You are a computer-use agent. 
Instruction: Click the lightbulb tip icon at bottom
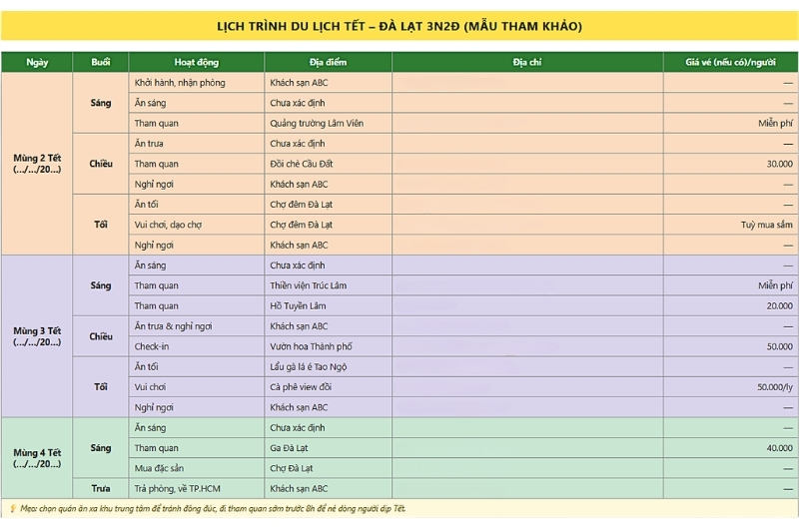tap(13, 508)
